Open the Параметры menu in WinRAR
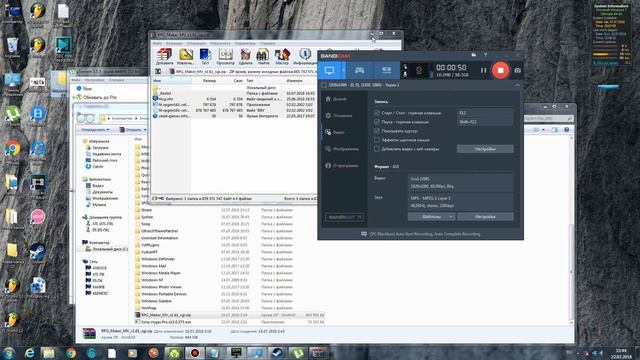Screen dimensions: 640x360 [x=245, y=43]
